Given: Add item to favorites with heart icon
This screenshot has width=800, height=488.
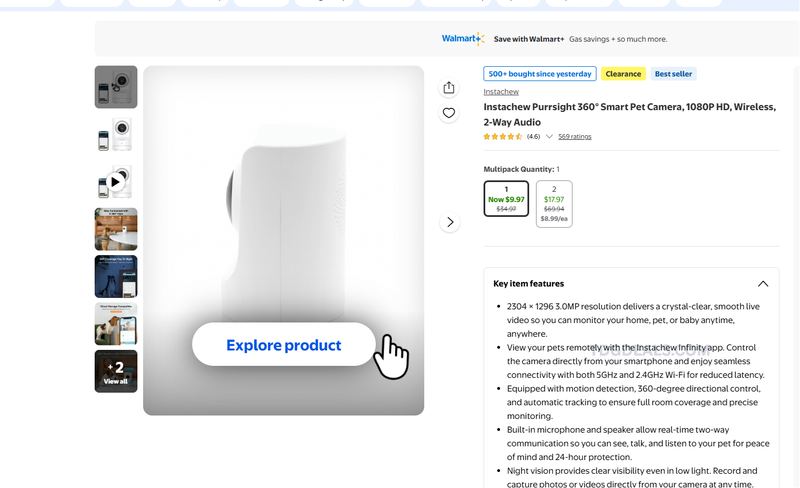Looking at the screenshot, I should pyautogui.click(x=448, y=113).
